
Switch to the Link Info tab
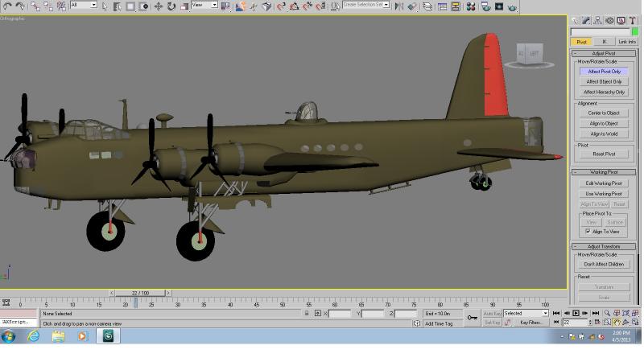626,42
